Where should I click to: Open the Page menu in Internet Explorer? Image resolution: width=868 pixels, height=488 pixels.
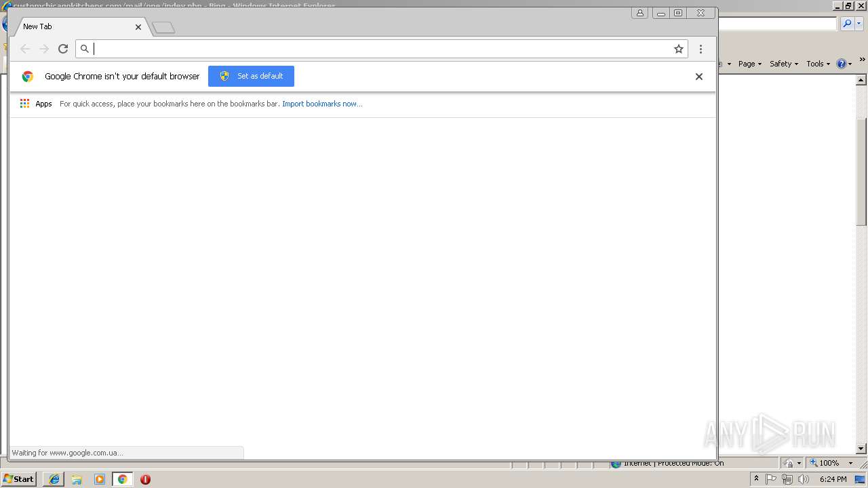click(749, 64)
